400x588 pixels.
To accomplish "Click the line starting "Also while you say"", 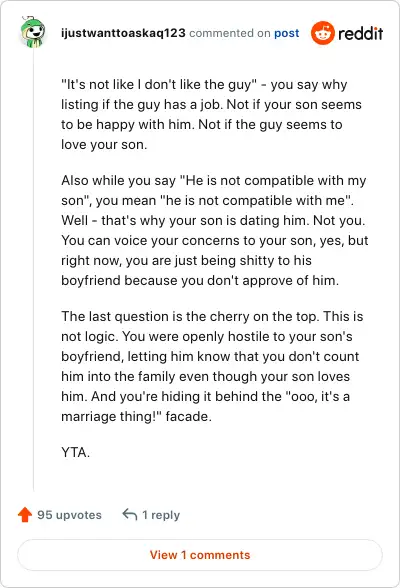I will 214,180.
